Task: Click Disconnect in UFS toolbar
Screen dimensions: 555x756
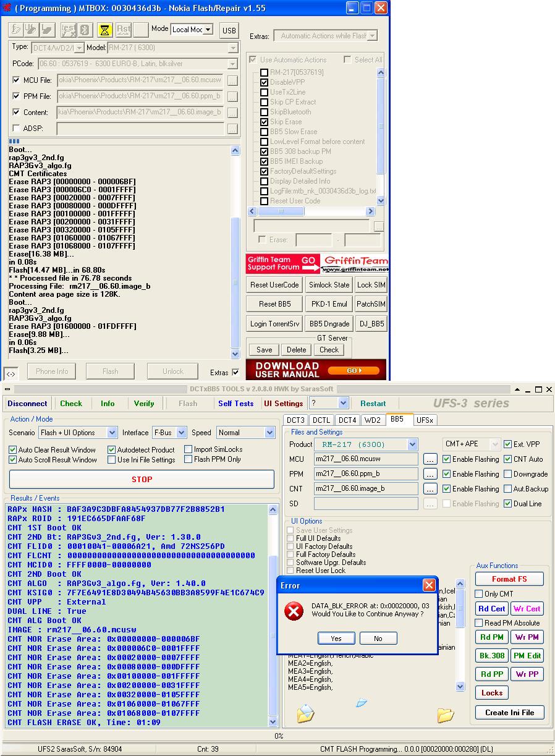Action: (x=27, y=403)
